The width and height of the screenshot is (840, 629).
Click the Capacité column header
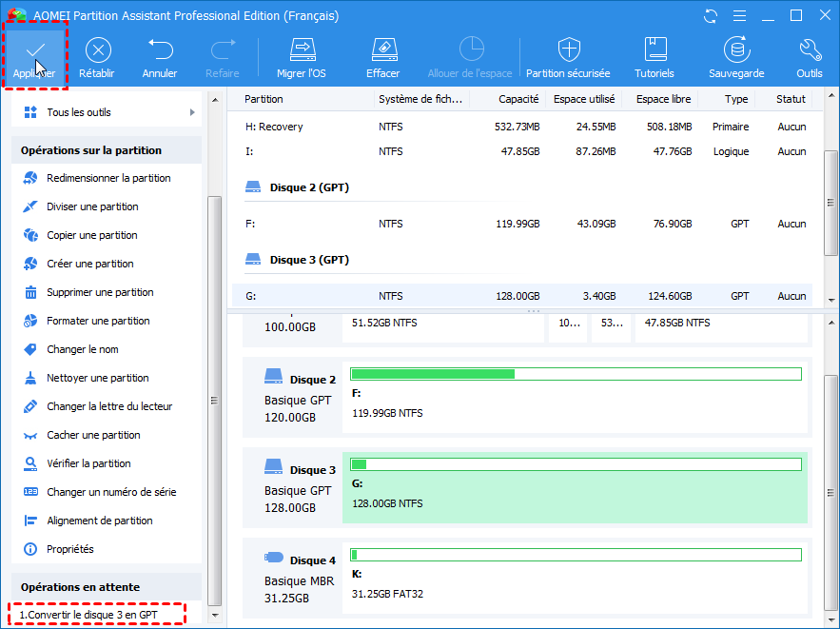[518, 99]
